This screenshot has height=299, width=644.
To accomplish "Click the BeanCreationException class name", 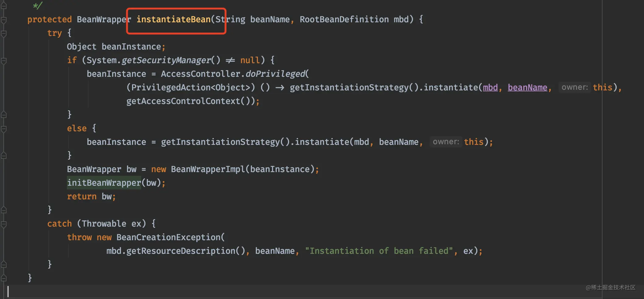I will (168, 237).
